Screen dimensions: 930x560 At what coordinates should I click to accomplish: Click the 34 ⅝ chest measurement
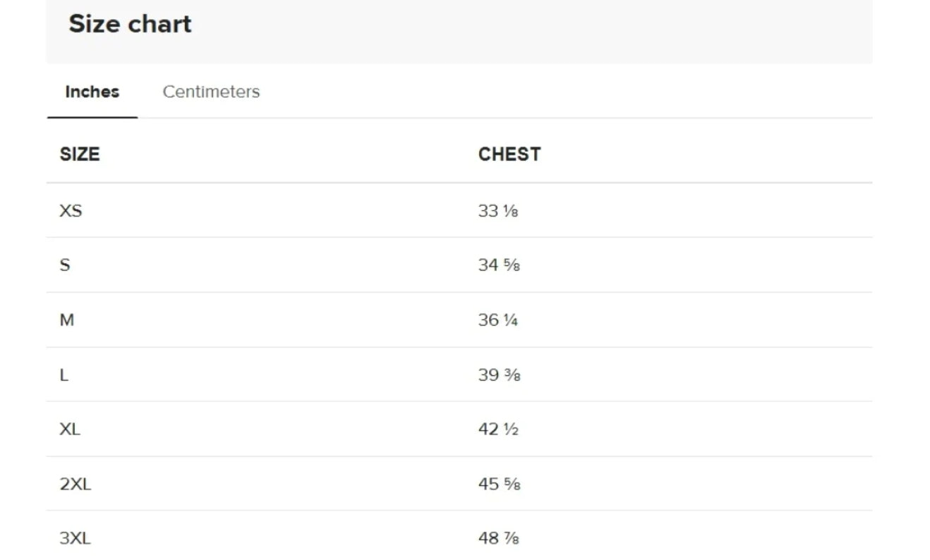click(499, 265)
